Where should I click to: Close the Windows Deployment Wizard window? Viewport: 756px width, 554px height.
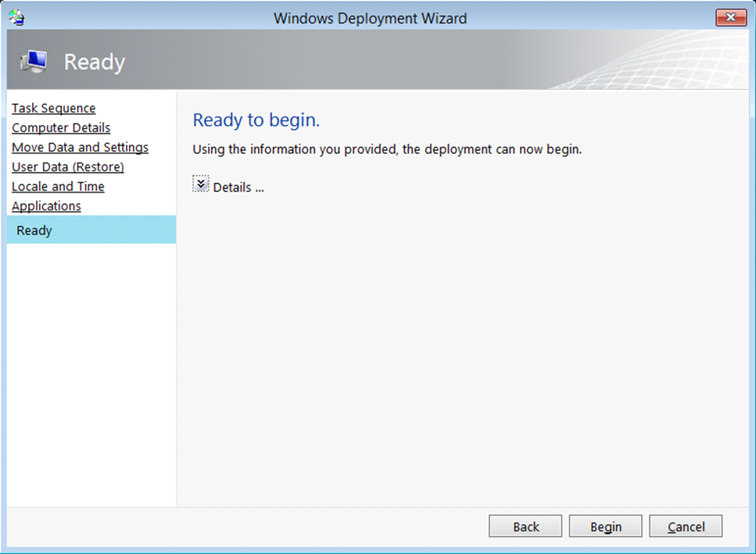point(731,18)
